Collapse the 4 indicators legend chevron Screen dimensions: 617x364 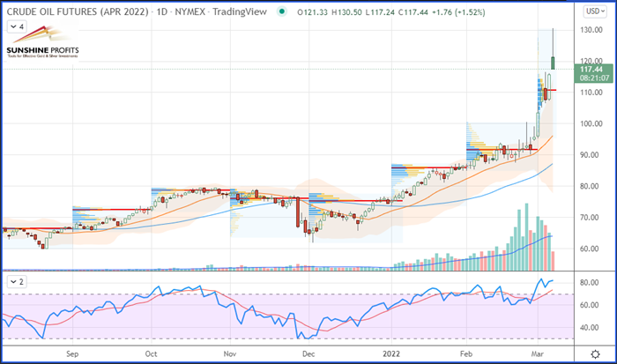click(17, 26)
